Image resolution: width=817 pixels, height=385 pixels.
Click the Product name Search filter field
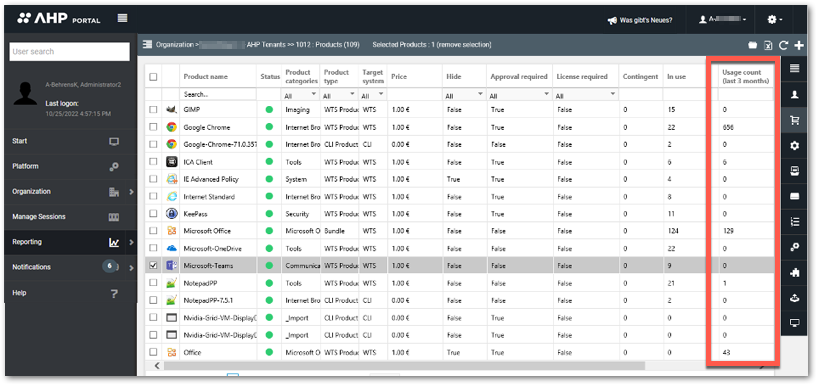(x=218, y=95)
